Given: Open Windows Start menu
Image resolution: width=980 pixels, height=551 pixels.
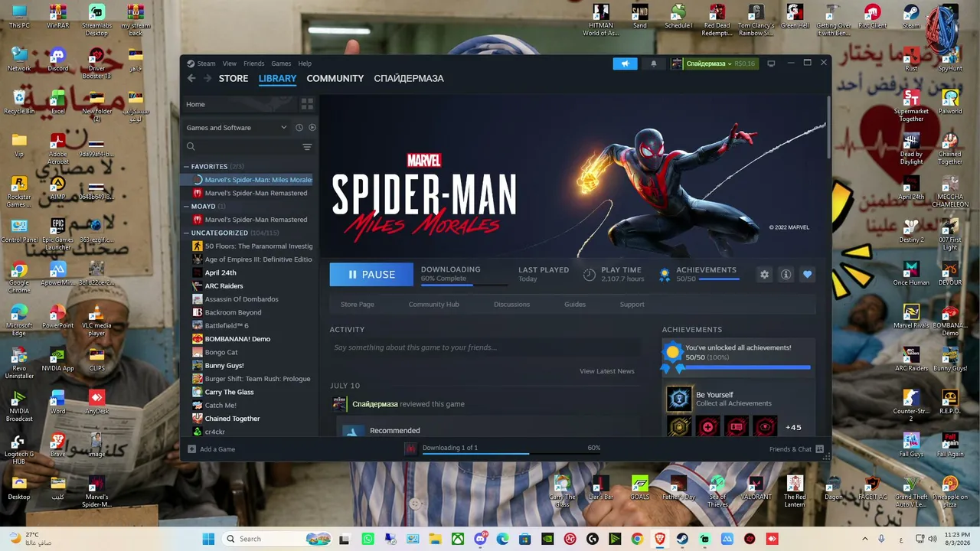Looking at the screenshot, I should click(x=208, y=539).
